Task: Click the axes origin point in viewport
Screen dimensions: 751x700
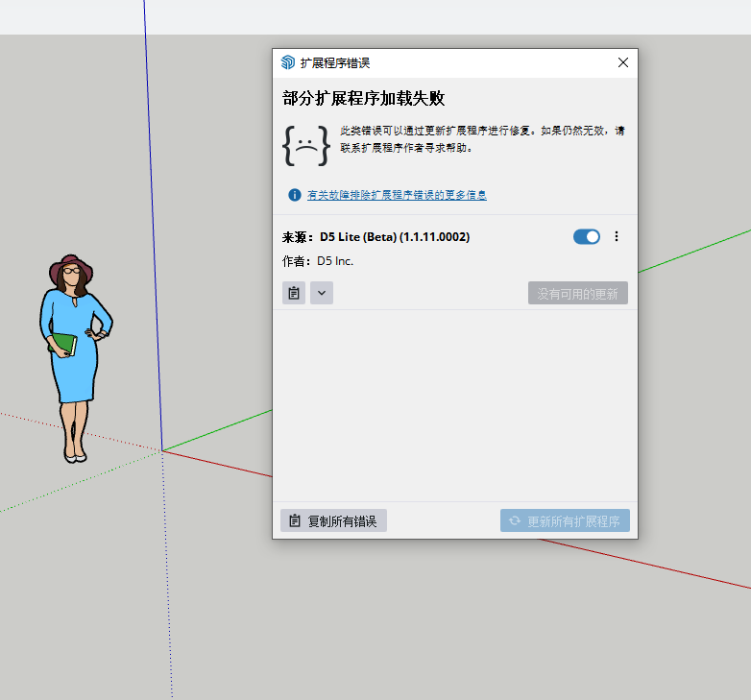Action: click(x=162, y=450)
